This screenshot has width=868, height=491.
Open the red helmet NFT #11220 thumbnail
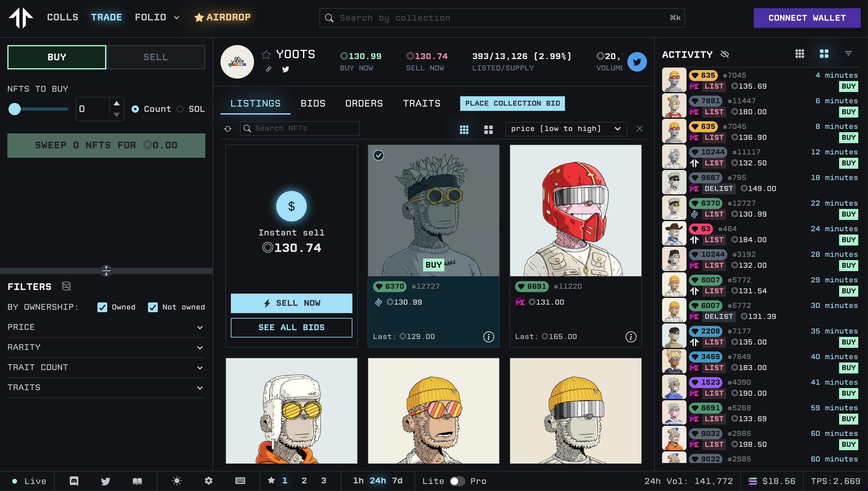[x=575, y=210]
